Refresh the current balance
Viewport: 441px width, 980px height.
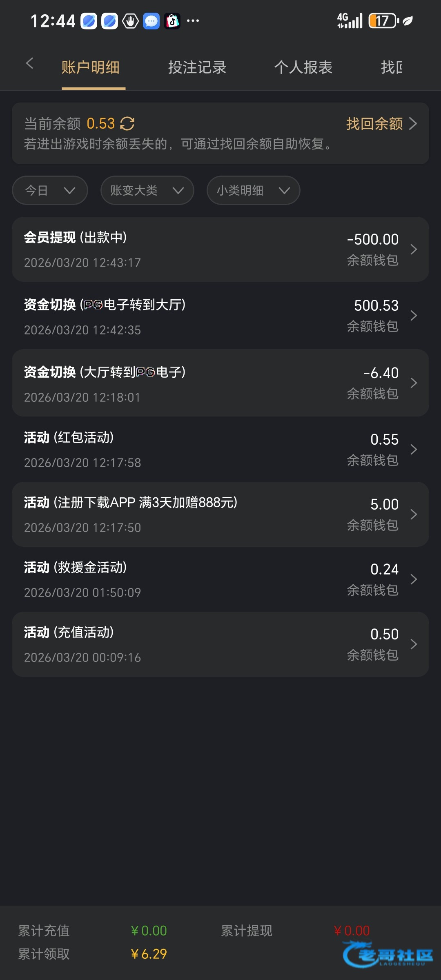[127, 123]
